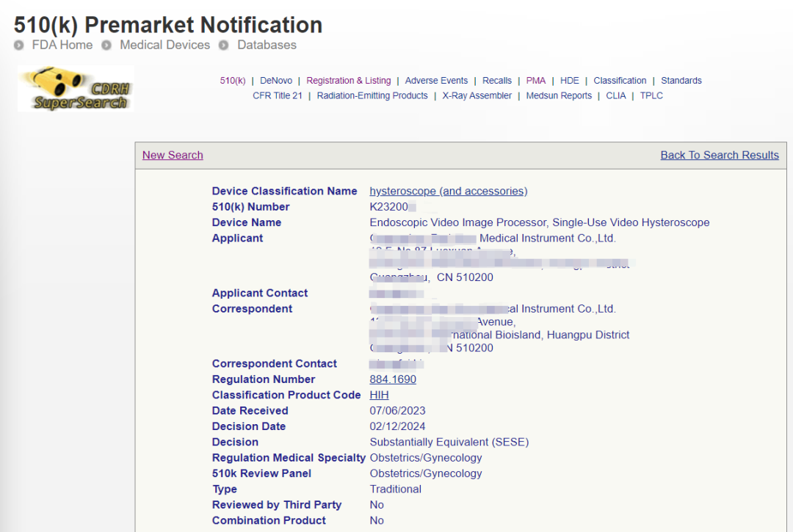Open the Classification database
Viewport: 793px width, 532px height.
[x=620, y=81]
